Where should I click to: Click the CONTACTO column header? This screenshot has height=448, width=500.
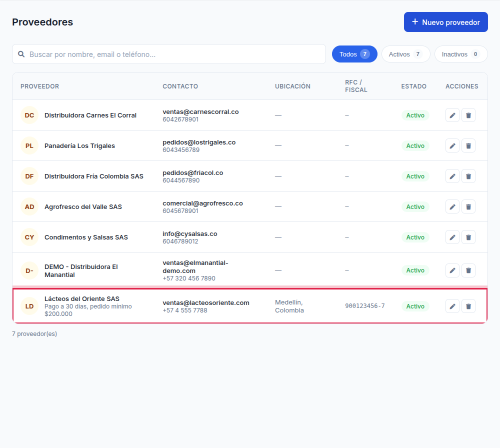tap(180, 86)
